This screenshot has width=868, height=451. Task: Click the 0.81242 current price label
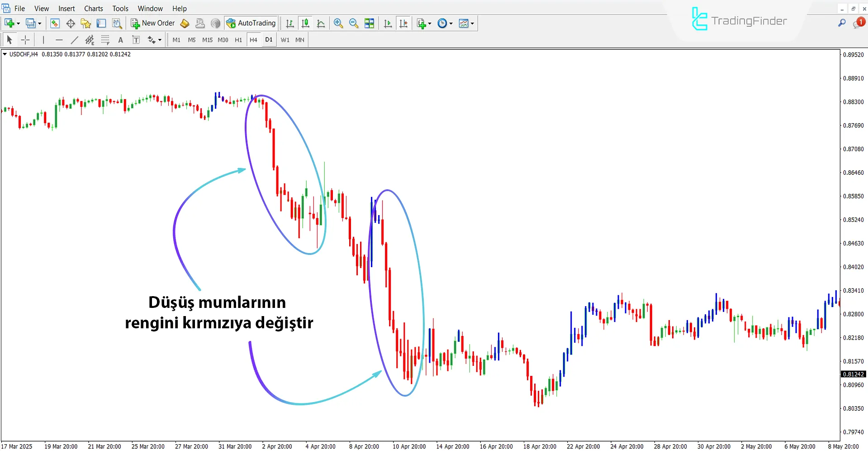coord(853,374)
